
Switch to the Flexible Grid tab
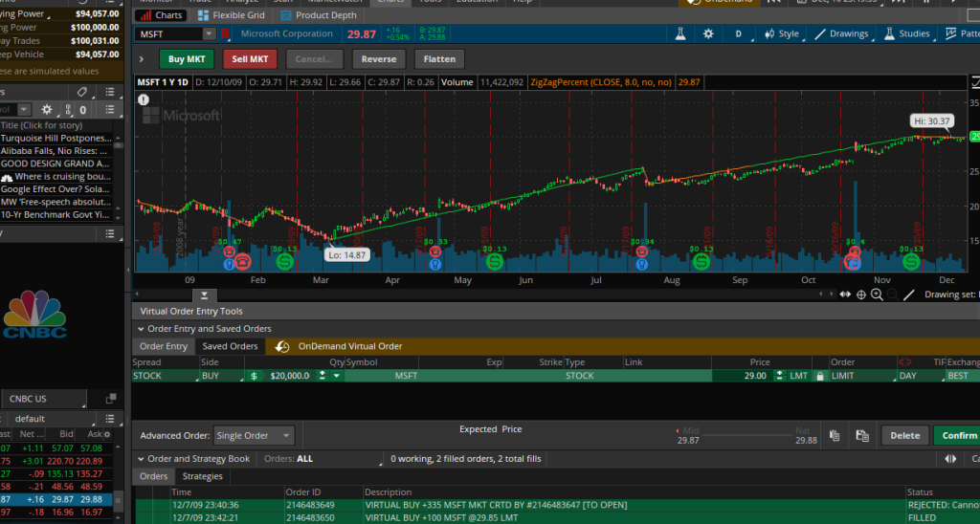click(x=231, y=15)
